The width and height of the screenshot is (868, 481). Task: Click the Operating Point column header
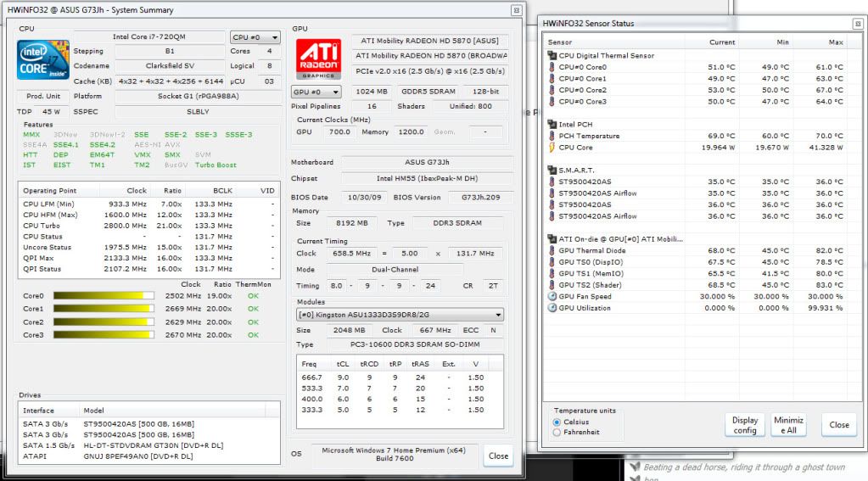click(x=59, y=190)
